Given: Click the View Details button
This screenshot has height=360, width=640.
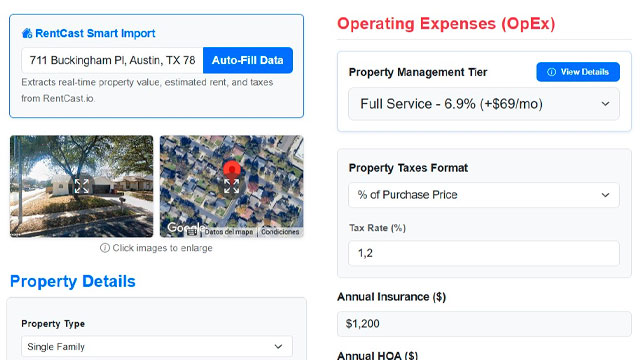Looking at the screenshot, I should click(578, 72).
